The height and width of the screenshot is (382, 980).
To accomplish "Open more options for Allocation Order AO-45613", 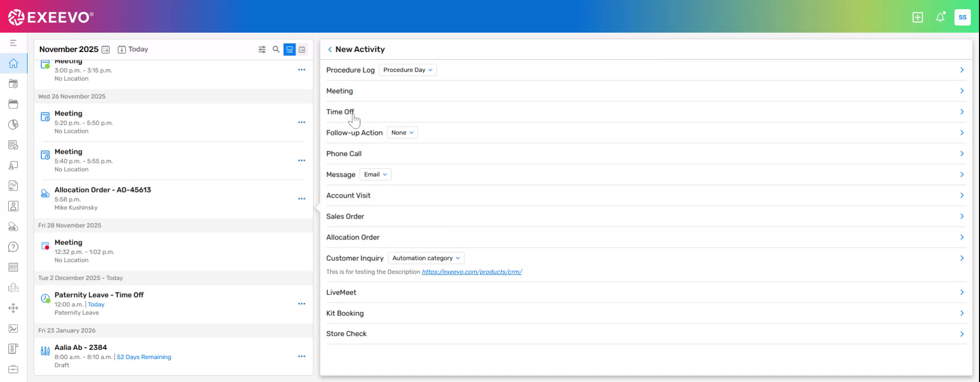I will point(302,199).
